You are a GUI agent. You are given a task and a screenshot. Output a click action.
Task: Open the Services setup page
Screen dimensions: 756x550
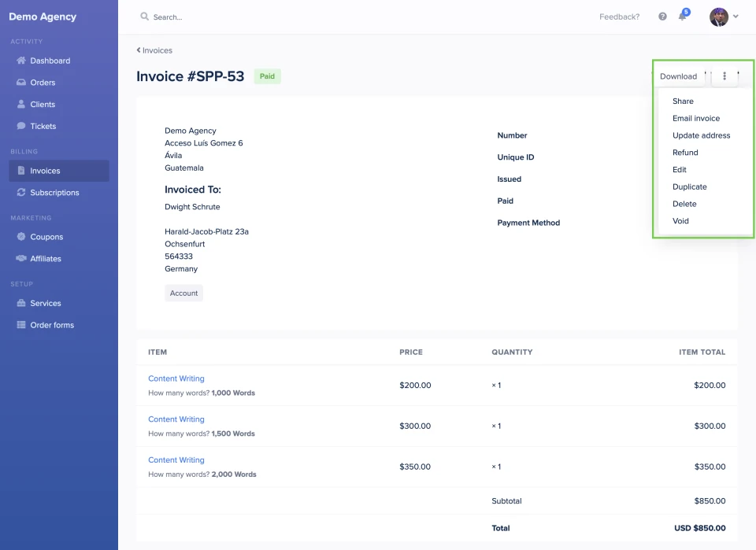point(43,303)
